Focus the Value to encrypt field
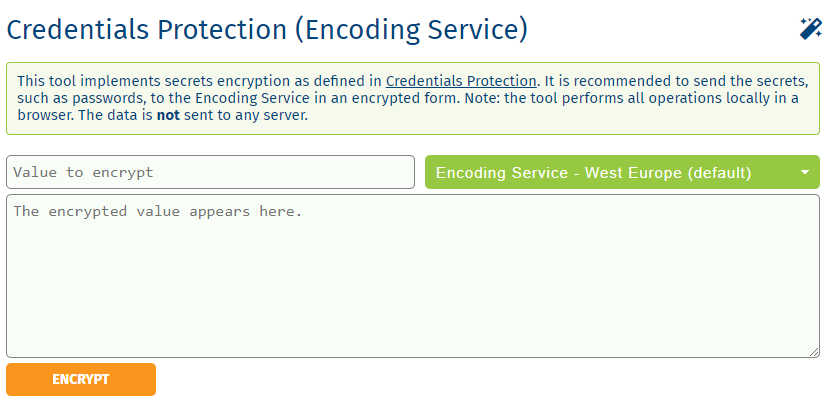Image resolution: width=830 pixels, height=400 pixels. [x=210, y=172]
